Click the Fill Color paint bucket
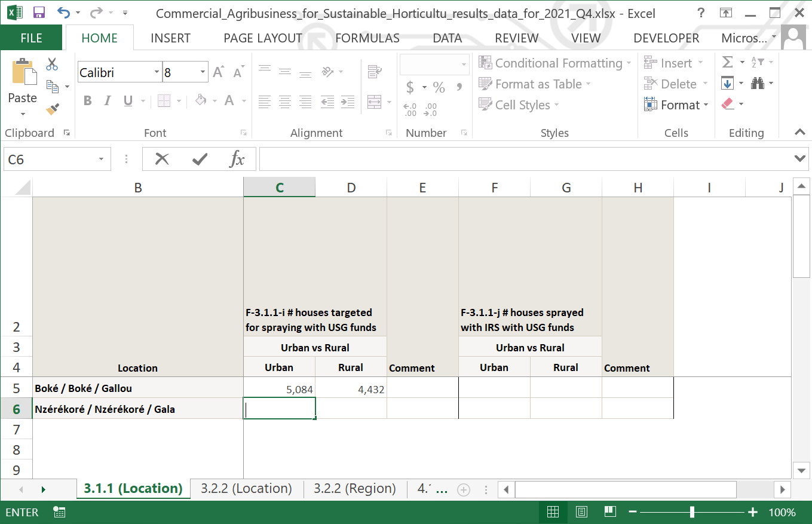The height and width of the screenshot is (524, 812). click(201, 100)
